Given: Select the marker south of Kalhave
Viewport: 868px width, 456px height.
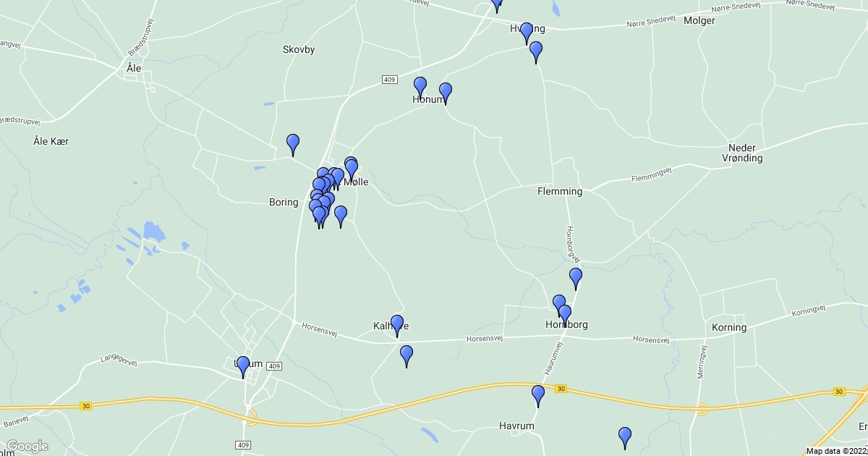Looking at the screenshot, I should (x=407, y=356).
